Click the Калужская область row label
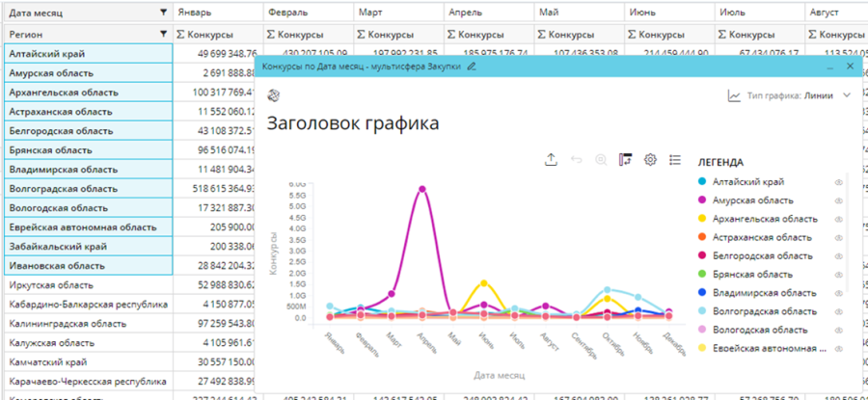The width and height of the screenshot is (868, 400). click(50, 343)
